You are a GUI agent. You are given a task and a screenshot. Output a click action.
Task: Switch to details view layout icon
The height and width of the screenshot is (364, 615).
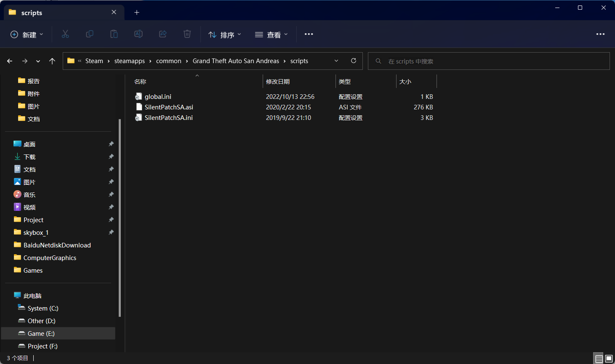click(599, 359)
